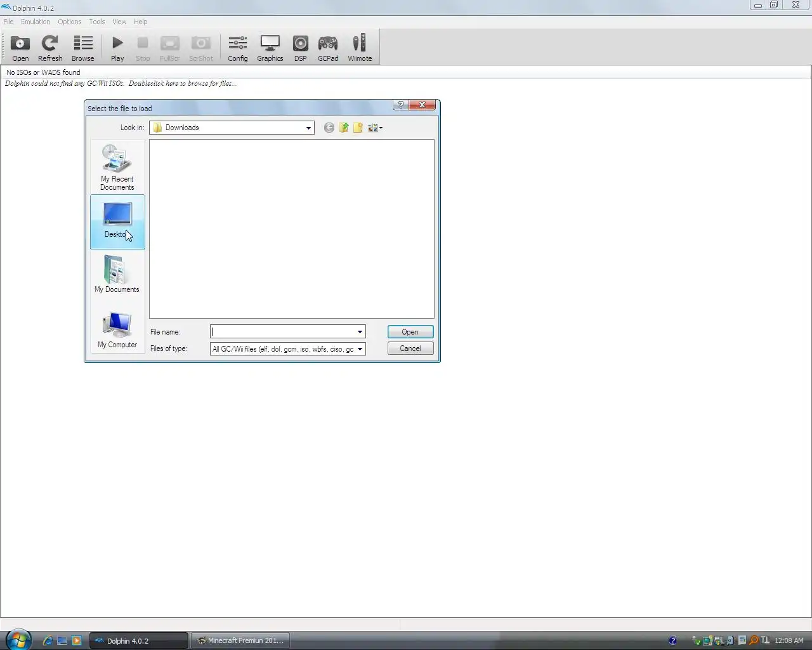
Task: Click the orange magnifier tray icon
Action: pos(754,640)
